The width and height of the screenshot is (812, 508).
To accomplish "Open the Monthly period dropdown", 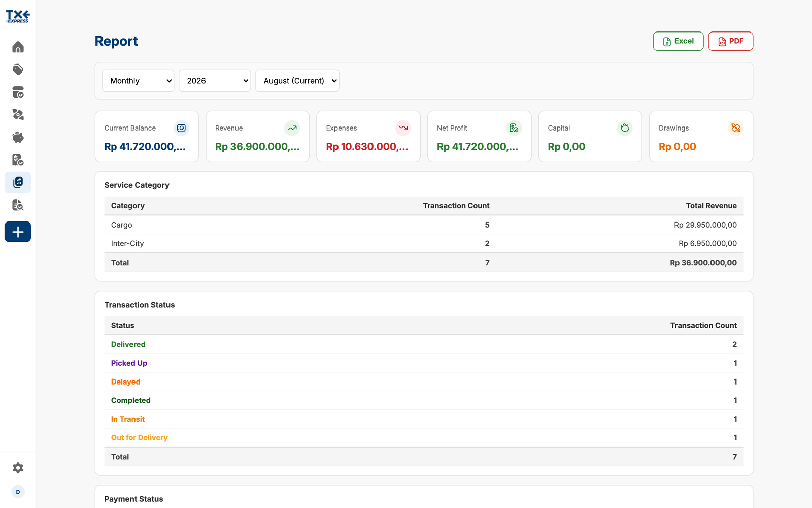I will point(138,81).
